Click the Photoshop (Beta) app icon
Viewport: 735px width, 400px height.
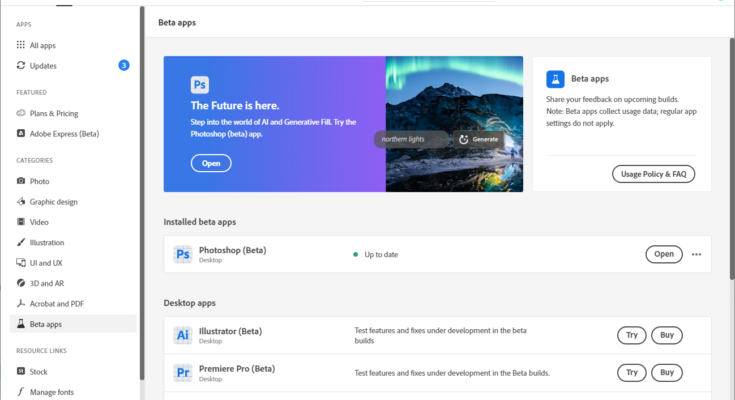182,254
